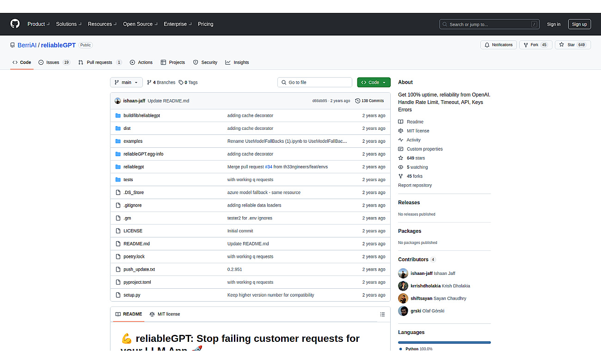Open the 0 Tags link
Viewport: 601px width, 364px height.
click(x=188, y=82)
